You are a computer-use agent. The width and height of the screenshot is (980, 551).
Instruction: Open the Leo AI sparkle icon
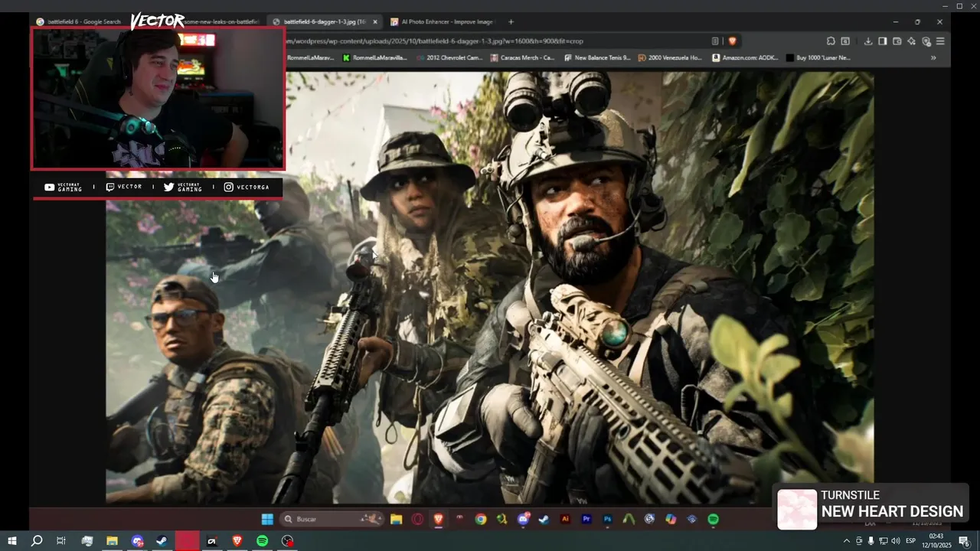(911, 41)
